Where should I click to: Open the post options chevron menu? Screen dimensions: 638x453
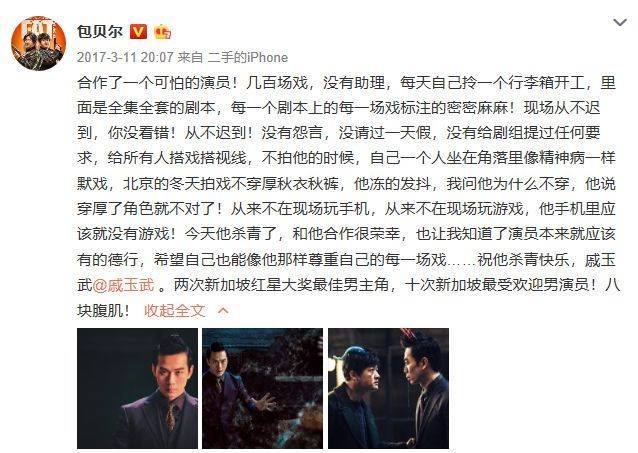coord(620,22)
